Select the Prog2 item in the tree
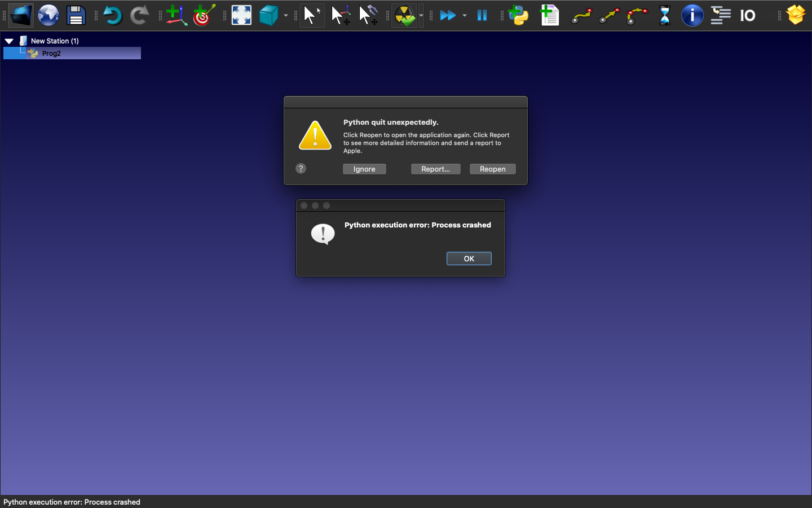This screenshot has width=812, height=508. [x=51, y=54]
